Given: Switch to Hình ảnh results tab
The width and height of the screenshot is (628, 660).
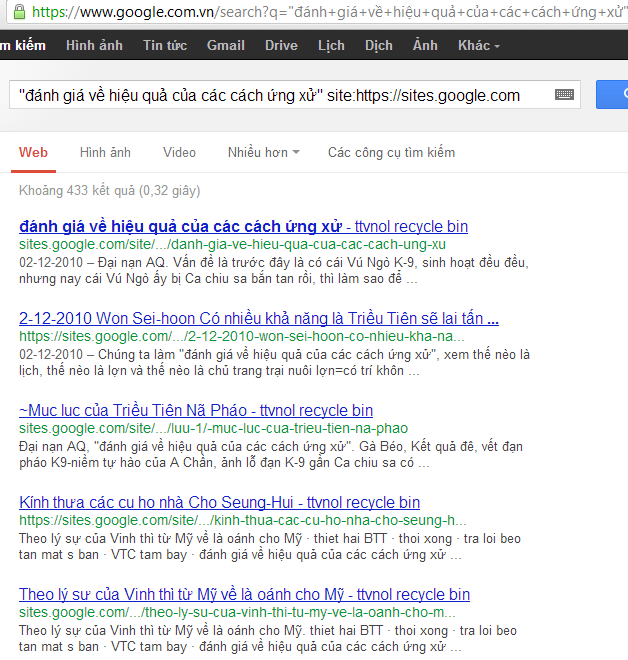Looking at the screenshot, I should pyautogui.click(x=105, y=152).
